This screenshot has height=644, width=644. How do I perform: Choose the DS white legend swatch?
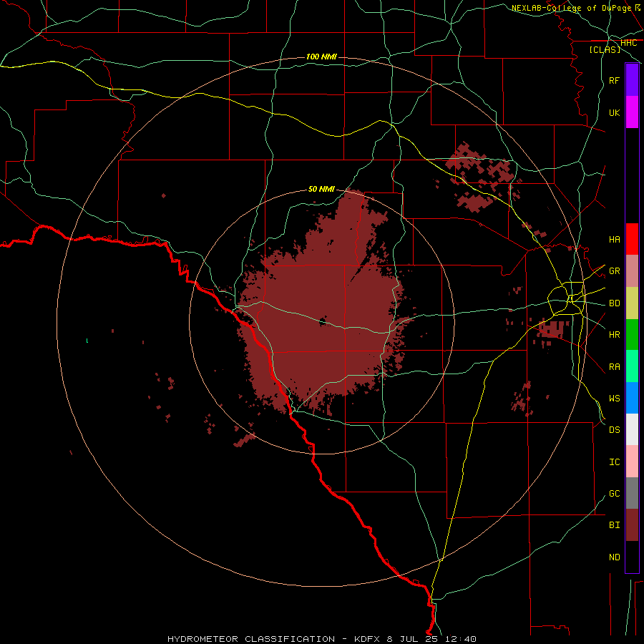(632, 429)
